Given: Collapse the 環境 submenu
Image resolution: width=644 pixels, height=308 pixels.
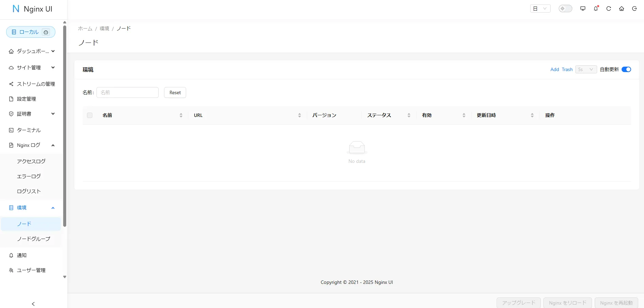Looking at the screenshot, I should 32,208.
